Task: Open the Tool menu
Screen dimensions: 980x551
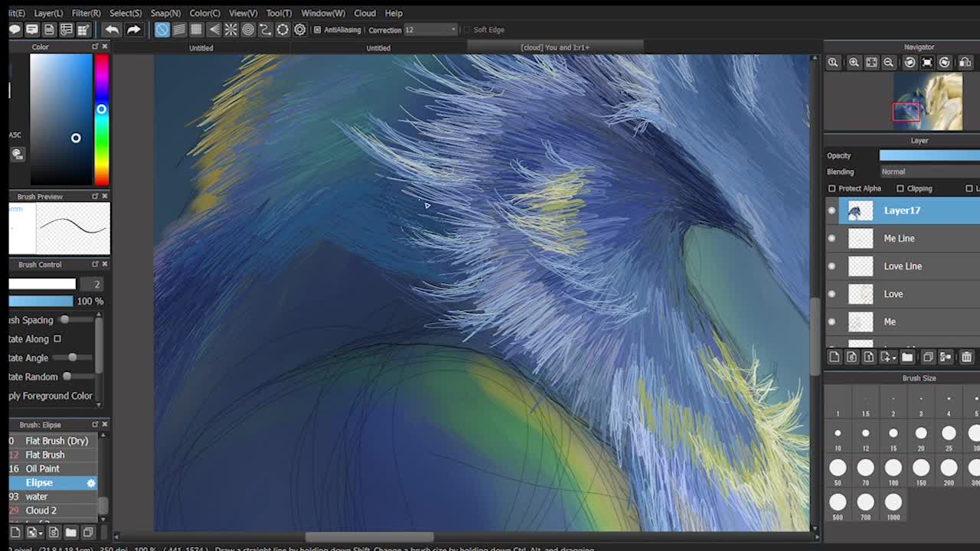Action: [x=279, y=13]
